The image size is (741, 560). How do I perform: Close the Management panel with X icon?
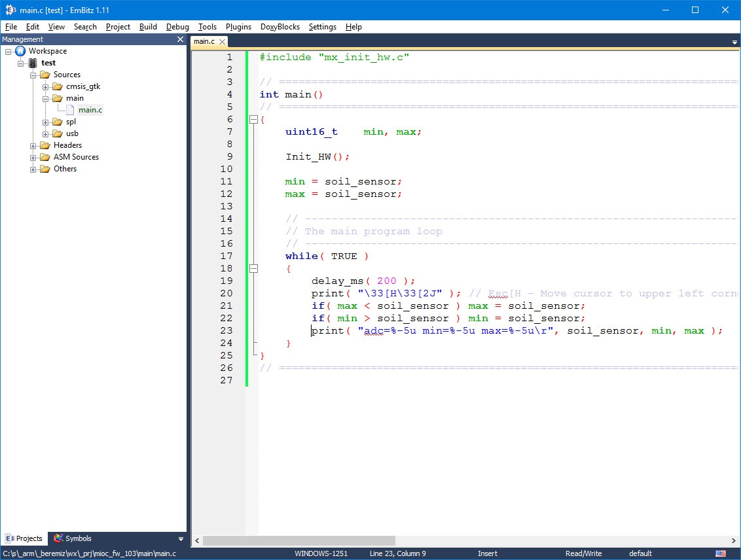click(x=181, y=39)
